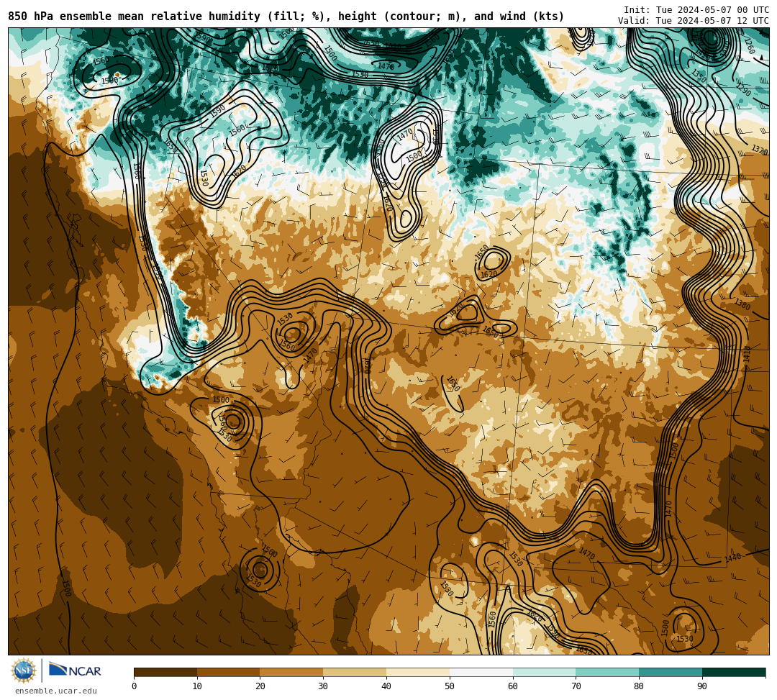Click the 60-70 light teal colorbar segment
The image size is (777, 700).
click(x=545, y=672)
